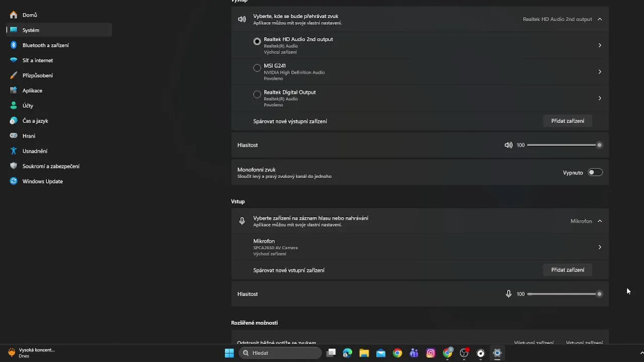The width and height of the screenshot is (644, 362).
Task: Click the Monofonní zvuk label
Action: tap(257, 170)
